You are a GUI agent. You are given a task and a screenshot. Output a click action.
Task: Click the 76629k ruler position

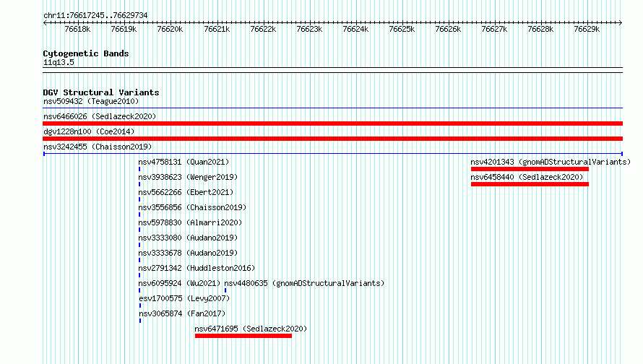pyautogui.click(x=587, y=29)
